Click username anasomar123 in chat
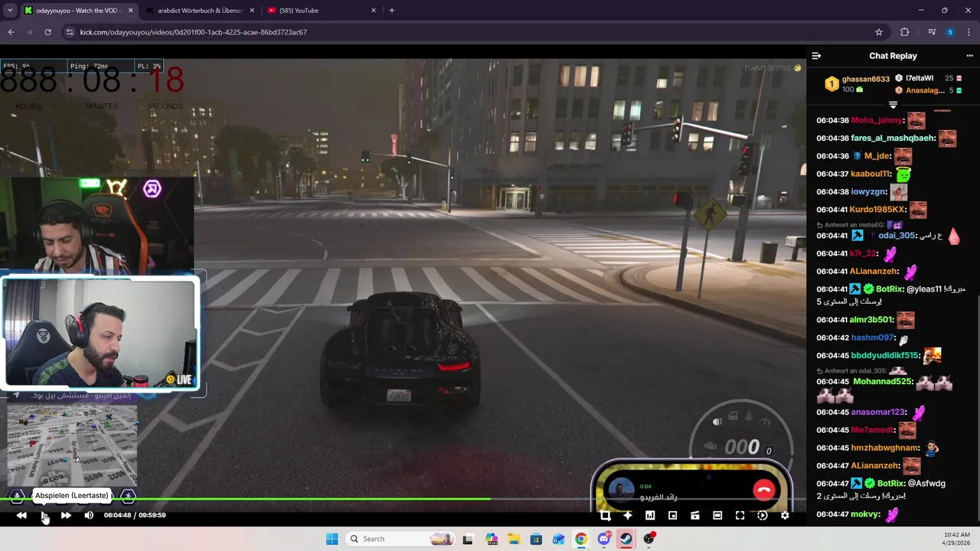This screenshot has height=551, width=980. [877, 412]
